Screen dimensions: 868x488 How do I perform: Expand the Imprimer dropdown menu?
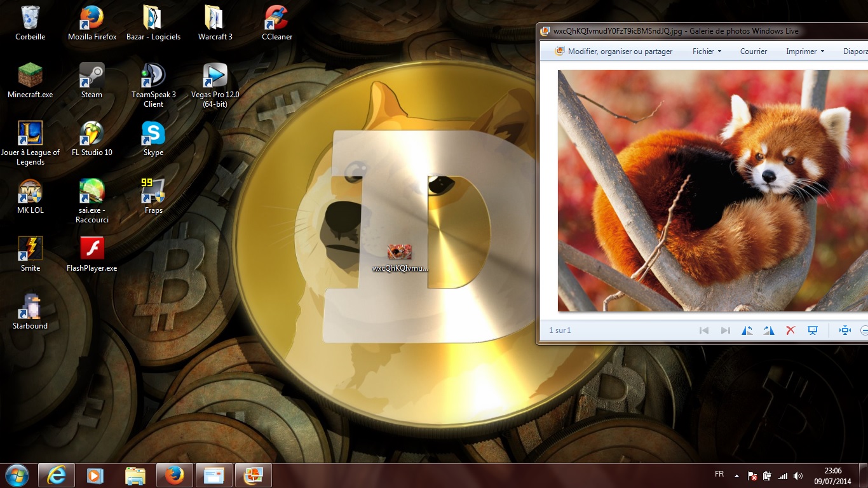(804, 51)
